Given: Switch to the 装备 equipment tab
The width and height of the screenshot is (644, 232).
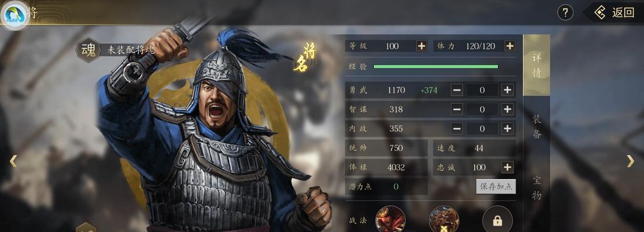Looking at the screenshot, I should point(537,126).
